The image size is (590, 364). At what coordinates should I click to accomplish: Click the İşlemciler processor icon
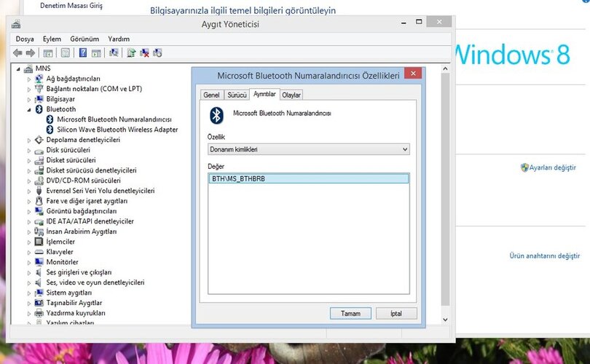(39, 242)
